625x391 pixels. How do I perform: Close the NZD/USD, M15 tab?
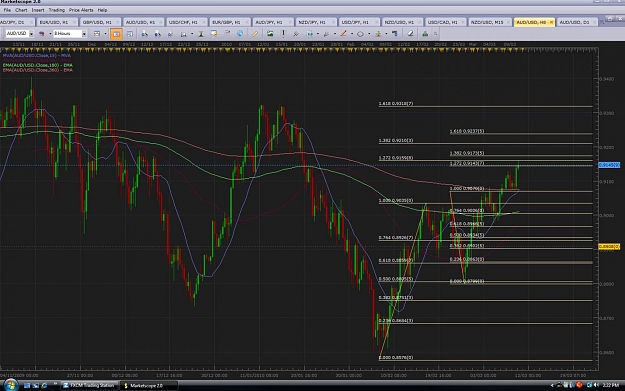pos(508,22)
